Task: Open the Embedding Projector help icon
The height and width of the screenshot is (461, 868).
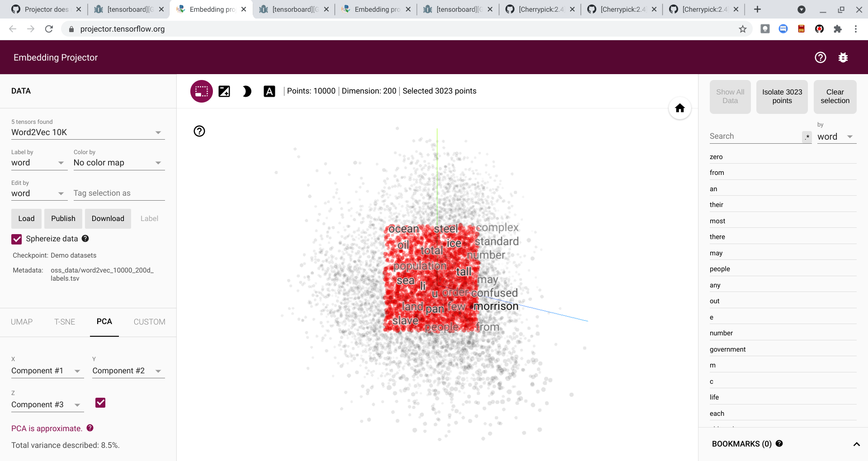Action: (820, 57)
